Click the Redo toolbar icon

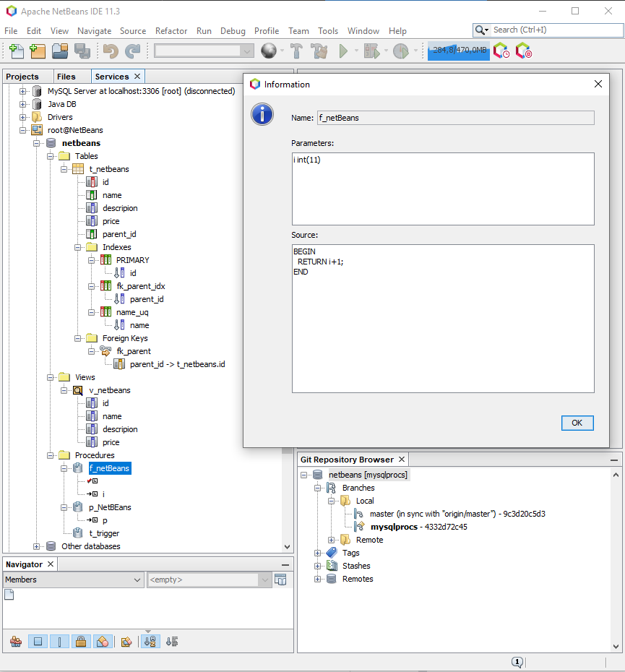132,51
